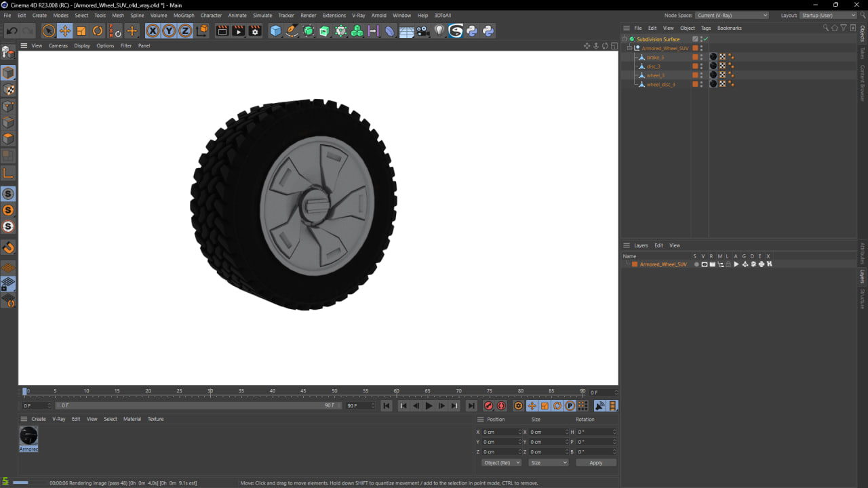Open the Render to Picture Viewer icon
868x488 pixels.
point(239,30)
